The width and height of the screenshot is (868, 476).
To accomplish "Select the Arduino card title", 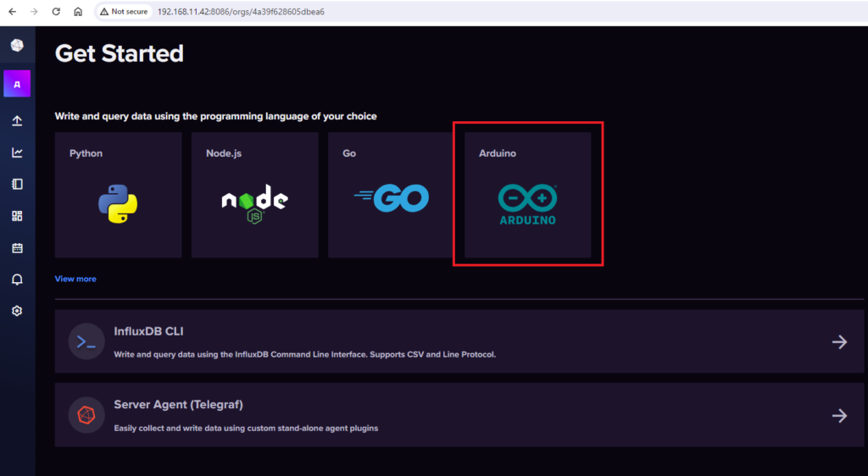I will coord(497,153).
